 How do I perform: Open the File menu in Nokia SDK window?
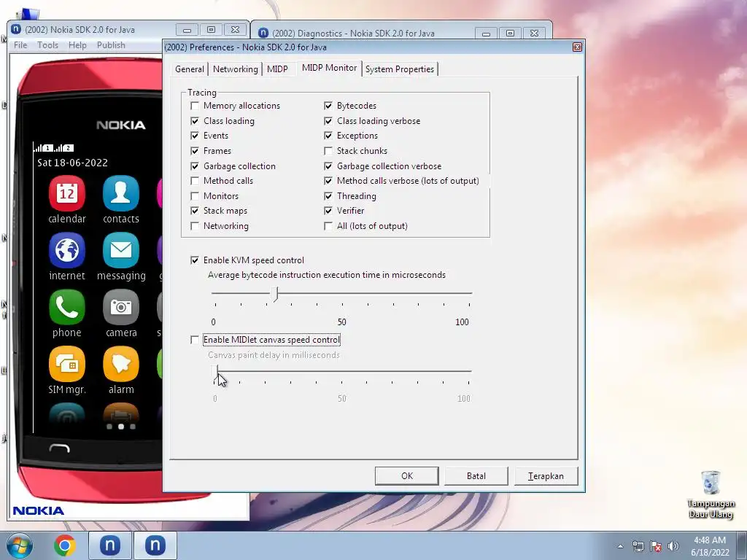click(20, 45)
